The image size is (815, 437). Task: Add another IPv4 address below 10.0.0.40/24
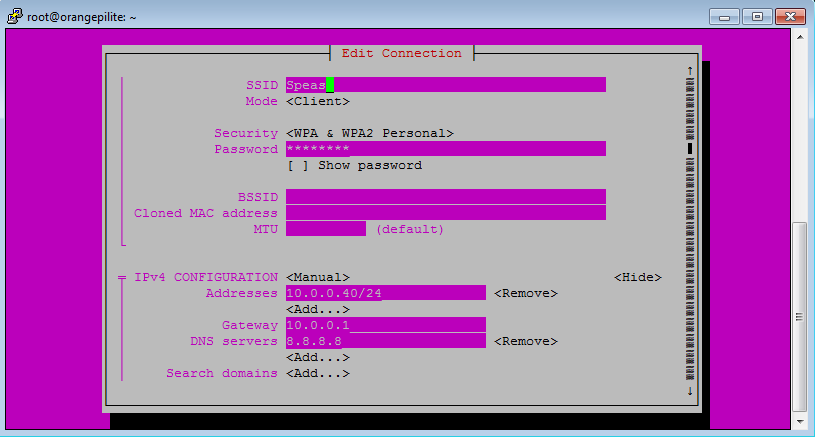pos(318,309)
